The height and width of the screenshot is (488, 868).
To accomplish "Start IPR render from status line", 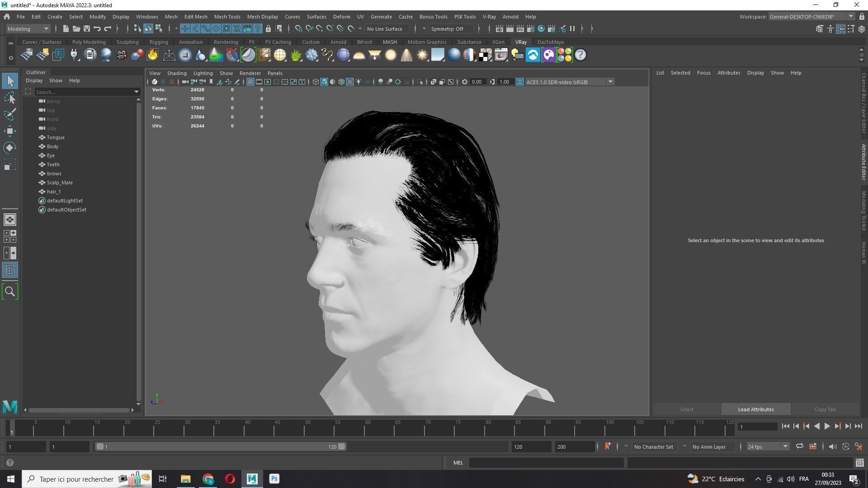I will 520,29.
